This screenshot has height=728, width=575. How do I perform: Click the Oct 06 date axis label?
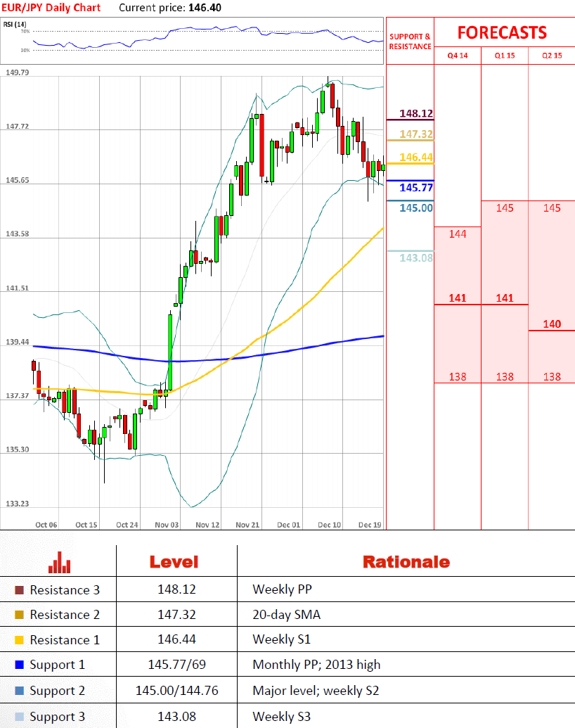click(x=46, y=525)
